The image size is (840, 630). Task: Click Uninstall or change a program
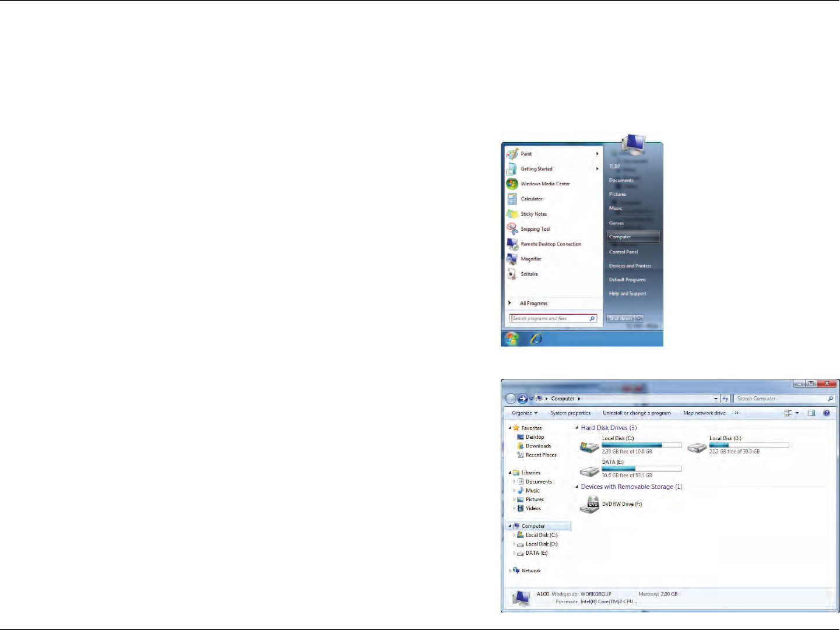pos(637,413)
